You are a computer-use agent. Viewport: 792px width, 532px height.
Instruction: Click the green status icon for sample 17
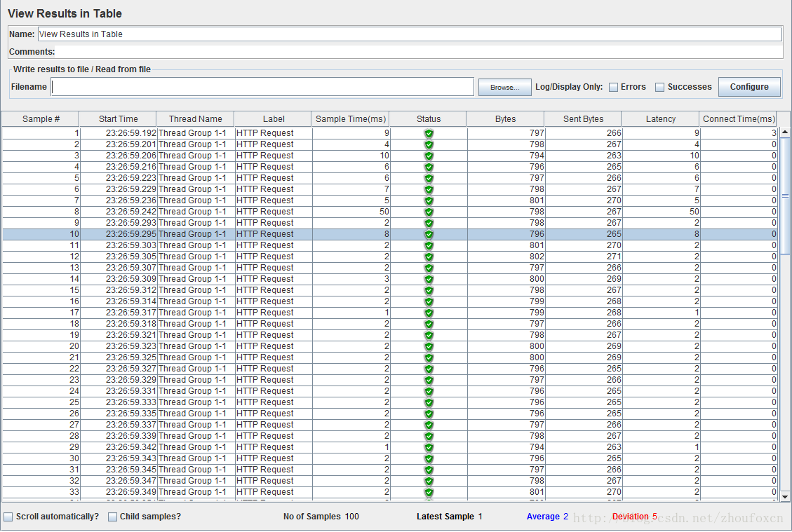(429, 313)
